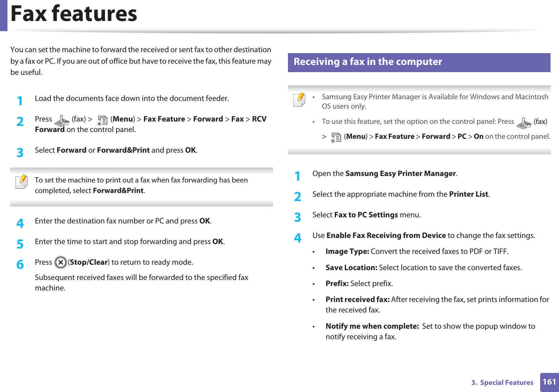Click 'Enable Fax Receiving from Device' text

click(x=386, y=236)
